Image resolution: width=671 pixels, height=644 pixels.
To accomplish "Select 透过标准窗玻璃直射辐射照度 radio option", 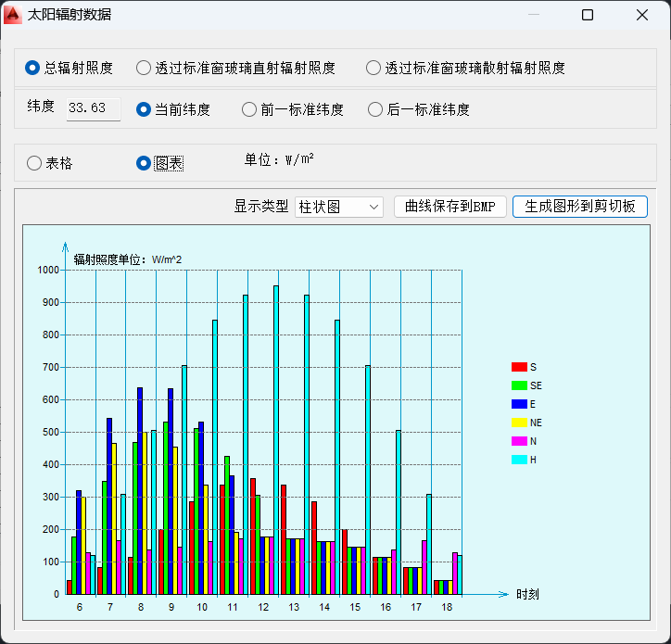I will (144, 68).
